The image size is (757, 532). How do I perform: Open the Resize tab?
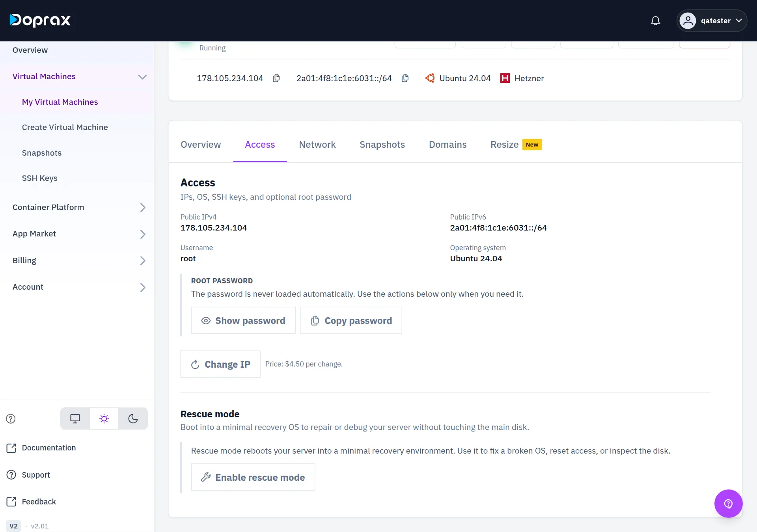coord(504,145)
